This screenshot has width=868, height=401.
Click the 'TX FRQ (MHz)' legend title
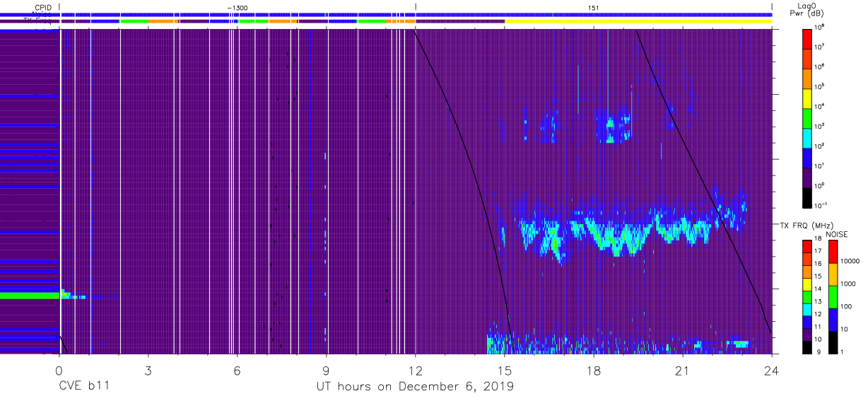coord(808,225)
